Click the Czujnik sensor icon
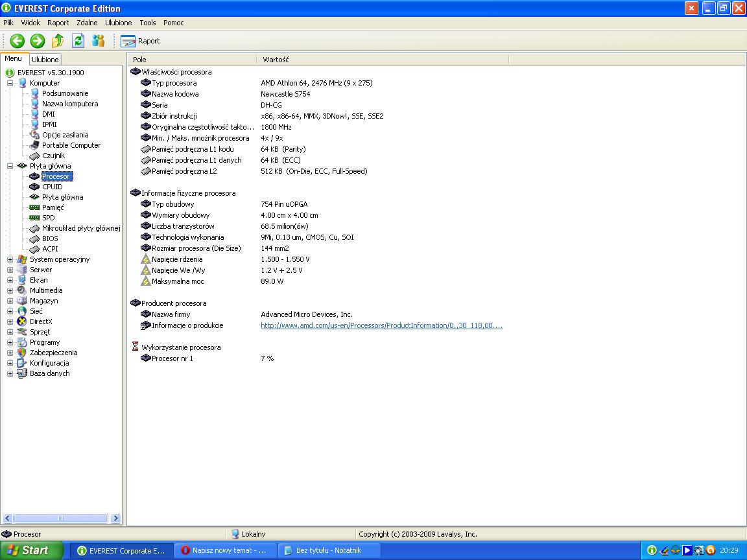The width and height of the screenshot is (747, 560). pyautogui.click(x=34, y=156)
